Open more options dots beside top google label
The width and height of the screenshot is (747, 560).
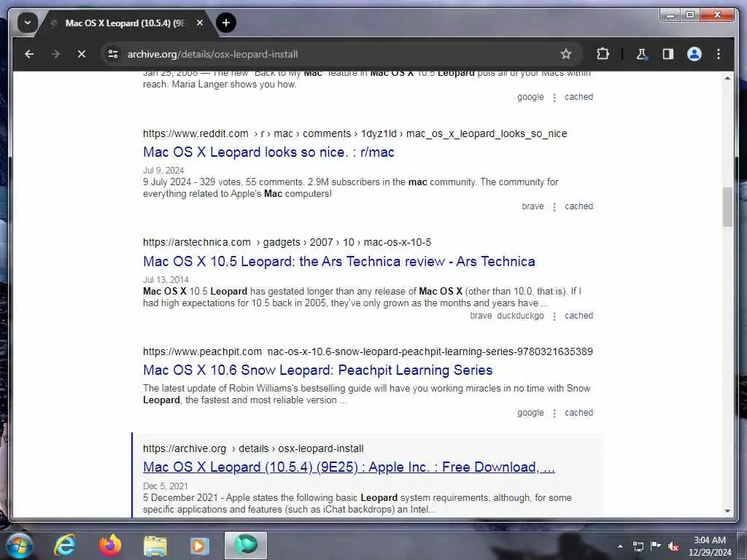(554, 98)
